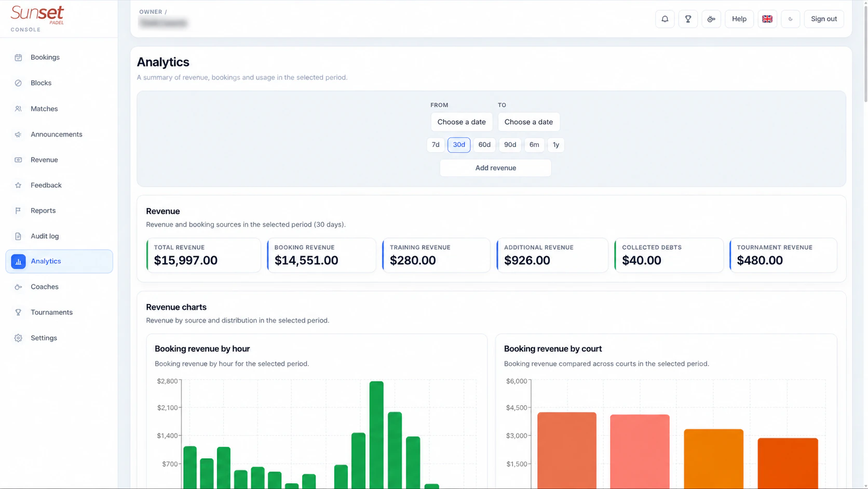Select the 90d period option

pyautogui.click(x=510, y=145)
